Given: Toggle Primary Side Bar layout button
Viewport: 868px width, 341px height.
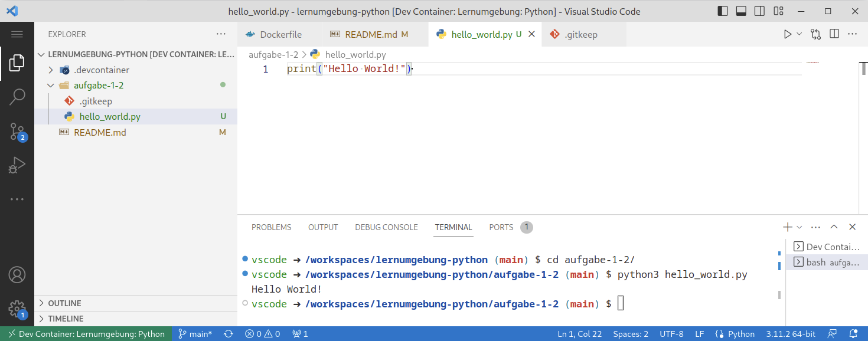Looking at the screenshot, I should point(723,11).
